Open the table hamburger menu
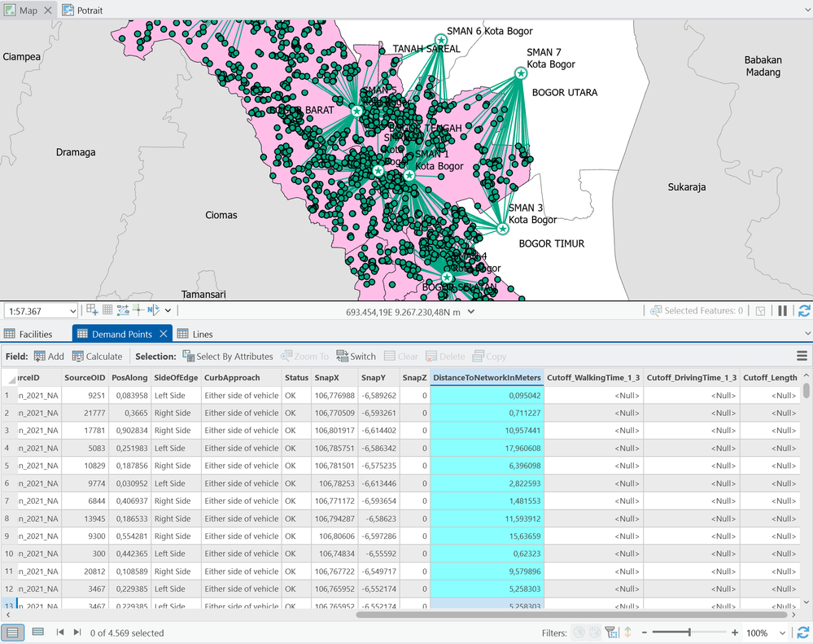 (x=802, y=357)
